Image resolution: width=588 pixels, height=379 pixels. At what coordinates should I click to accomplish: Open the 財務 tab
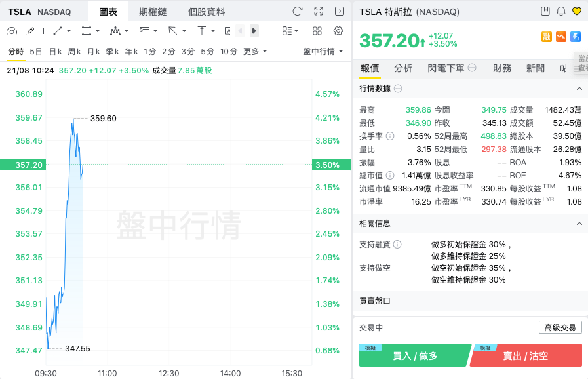pyautogui.click(x=502, y=68)
